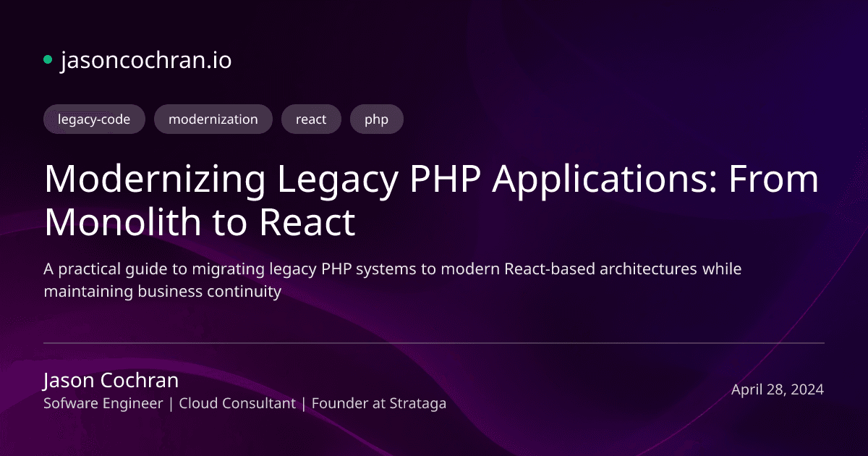Click the word 'PHP' in the headline

(x=448, y=179)
